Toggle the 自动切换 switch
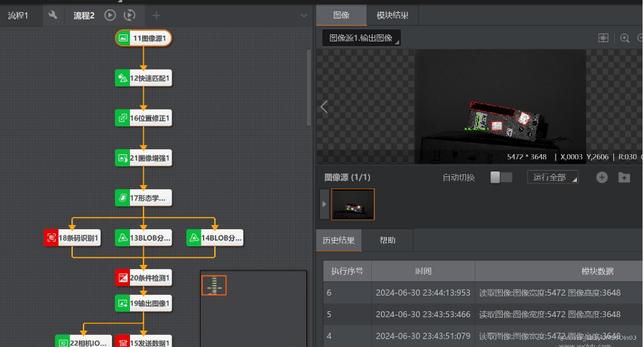644x347 pixels. coord(500,177)
